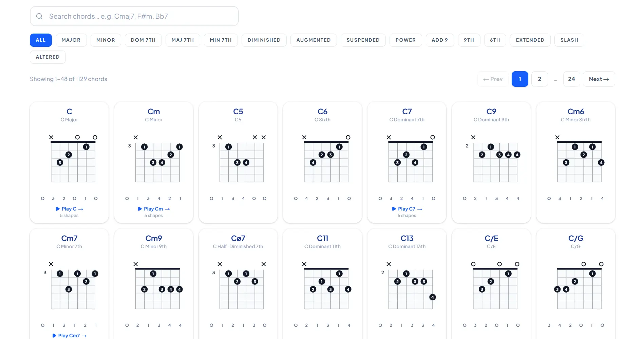This screenshot has height=339, width=644.
Task: Click the search magnifier icon
Action: [x=39, y=16]
